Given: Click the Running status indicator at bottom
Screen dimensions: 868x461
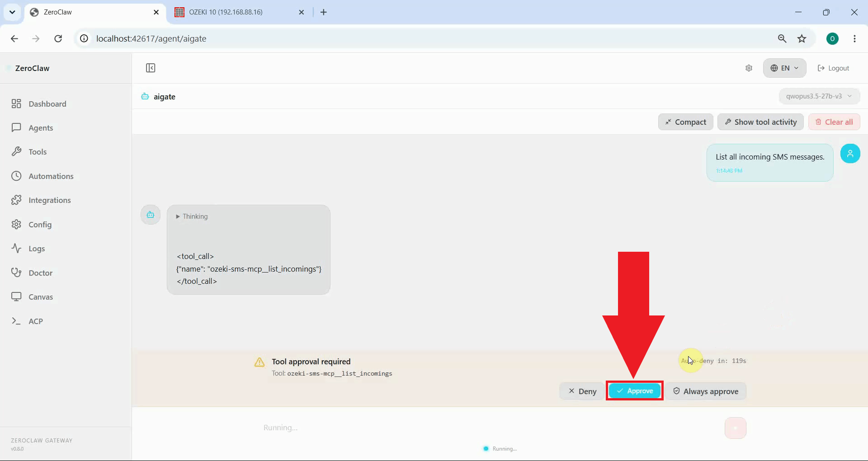Looking at the screenshot, I should pyautogui.click(x=500, y=449).
